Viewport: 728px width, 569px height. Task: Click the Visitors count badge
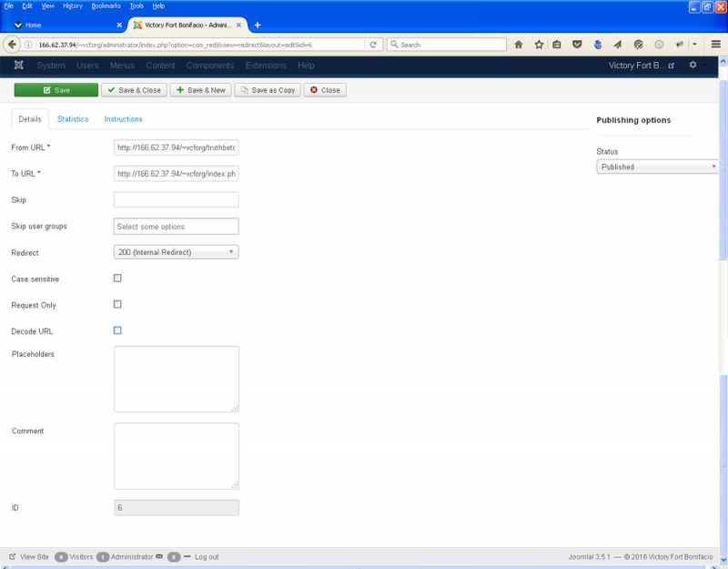(61, 556)
